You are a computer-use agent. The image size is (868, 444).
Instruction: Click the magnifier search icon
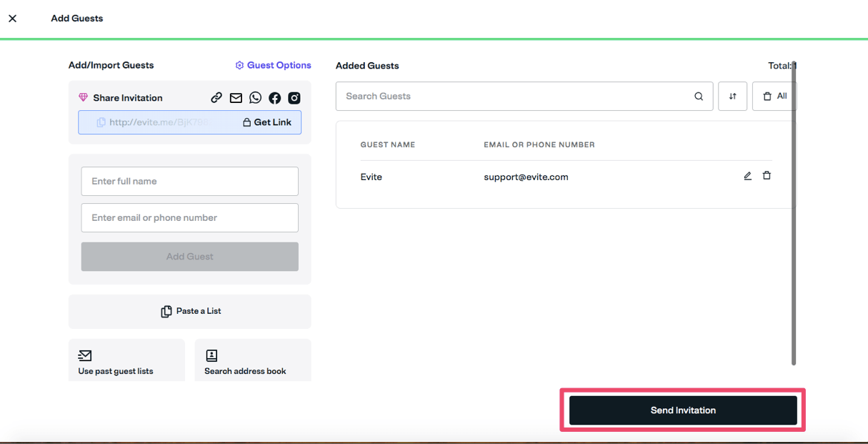click(699, 97)
